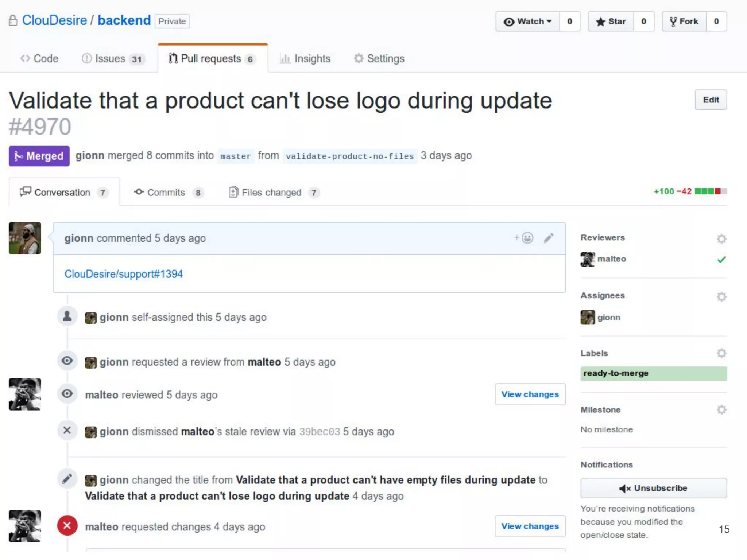The width and height of the screenshot is (747, 560).
Task: Open commit 39bec03 link
Action: [319, 432]
